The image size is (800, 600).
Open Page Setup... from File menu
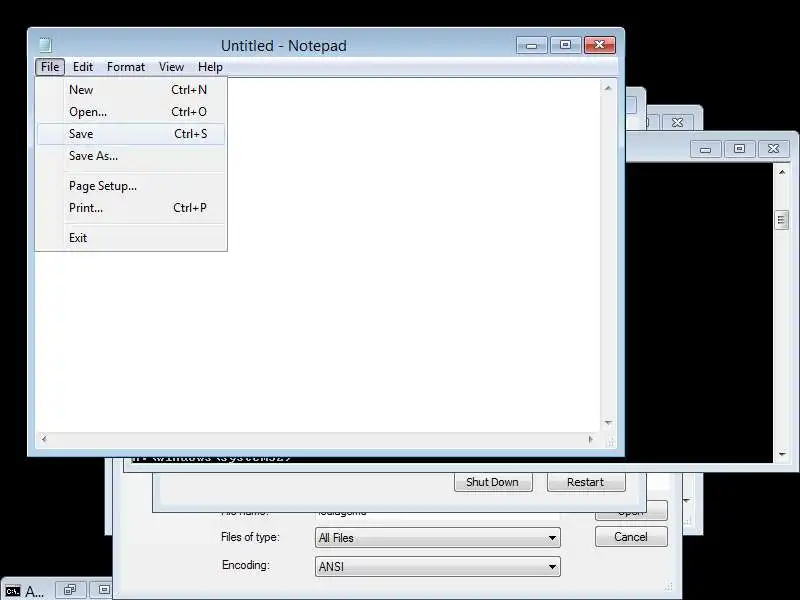[131, 186]
